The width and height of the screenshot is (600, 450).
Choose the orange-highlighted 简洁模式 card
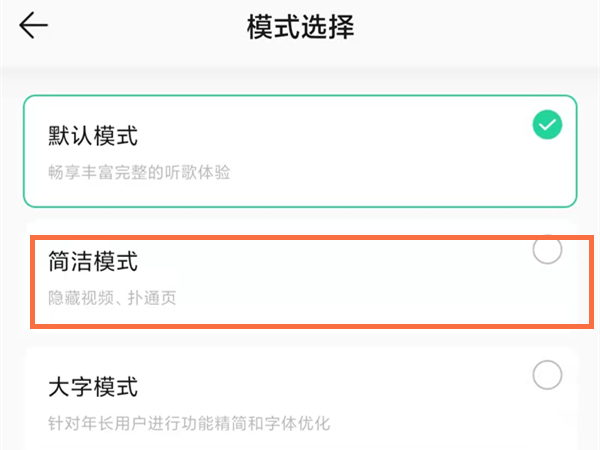[312, 282]
